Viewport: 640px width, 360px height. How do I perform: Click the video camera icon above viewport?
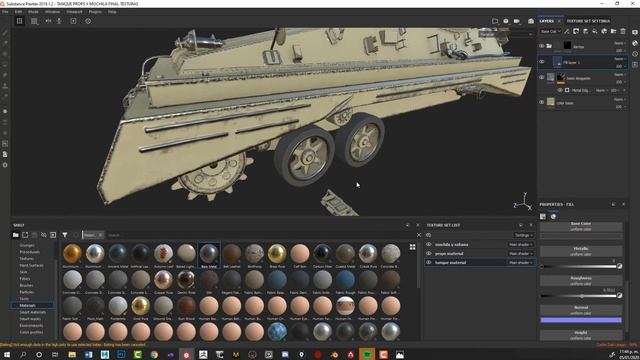coord(517,21)
